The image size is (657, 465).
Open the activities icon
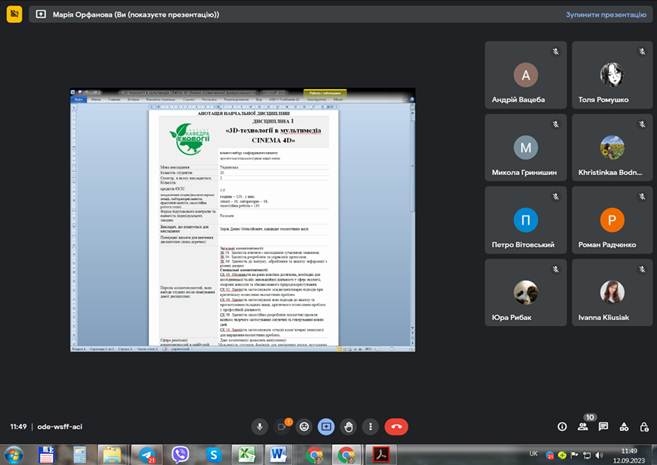[x=624, y=426]
